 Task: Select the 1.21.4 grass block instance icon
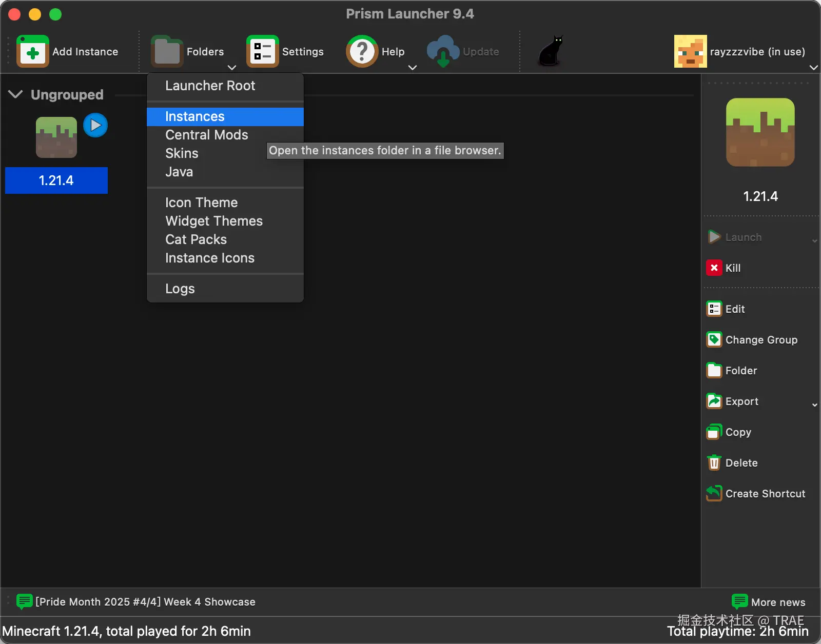click(56, 137)
